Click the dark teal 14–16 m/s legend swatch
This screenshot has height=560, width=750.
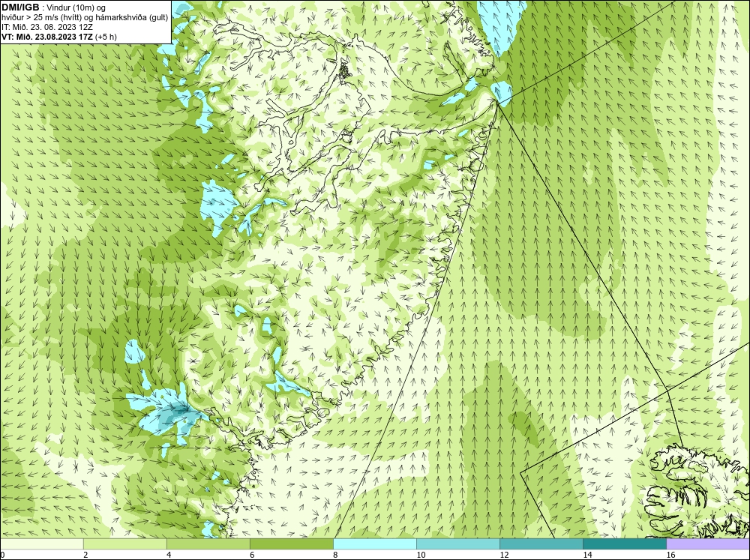624,544
